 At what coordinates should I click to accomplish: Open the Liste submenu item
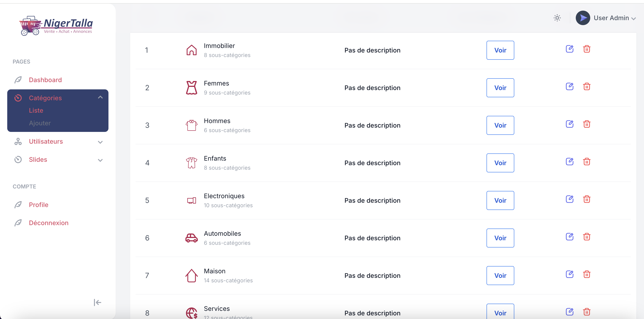click(x=36, y=110)
